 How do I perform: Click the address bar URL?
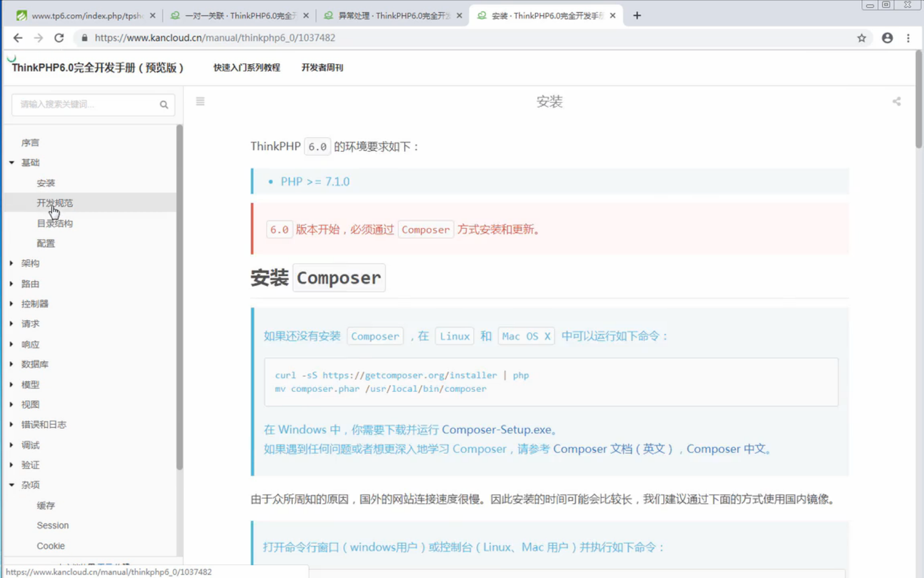click(215, 38)
